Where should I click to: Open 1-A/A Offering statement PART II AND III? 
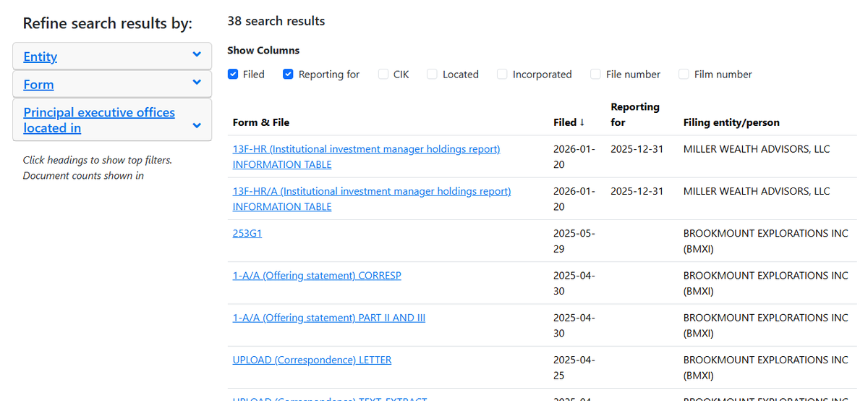tap(329, 317)
